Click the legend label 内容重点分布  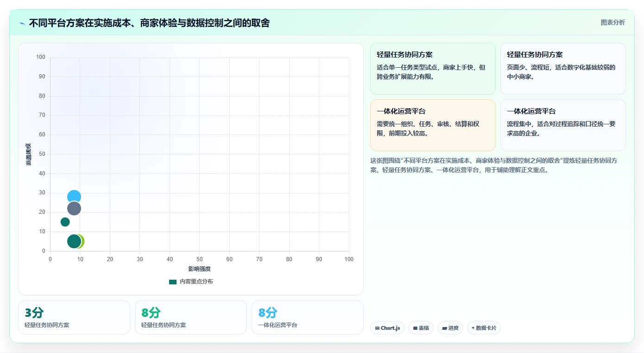[196, 282]
